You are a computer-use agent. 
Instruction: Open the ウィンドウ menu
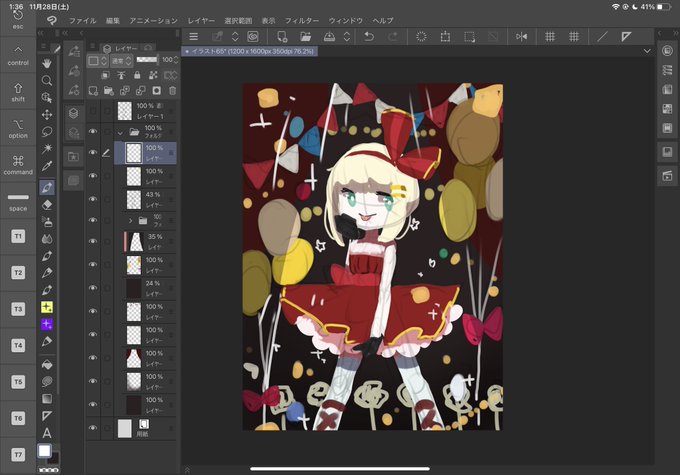pyautogui.click(x=346, y=20)
